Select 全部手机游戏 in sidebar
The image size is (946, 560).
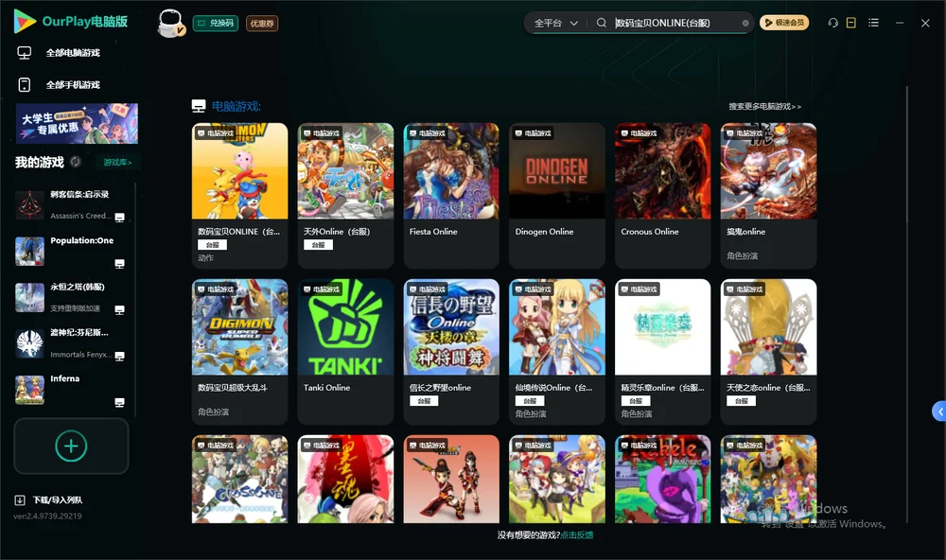click(73, 84)
